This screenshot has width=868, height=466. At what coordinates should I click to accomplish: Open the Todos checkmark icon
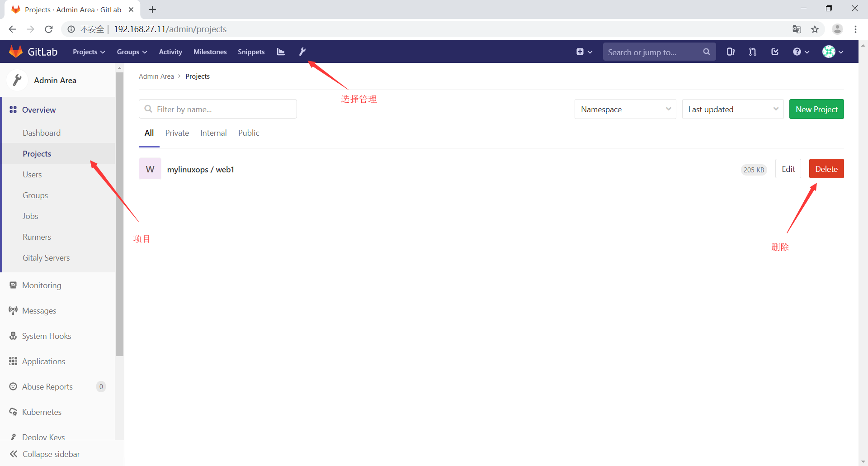tap(774, 52)
